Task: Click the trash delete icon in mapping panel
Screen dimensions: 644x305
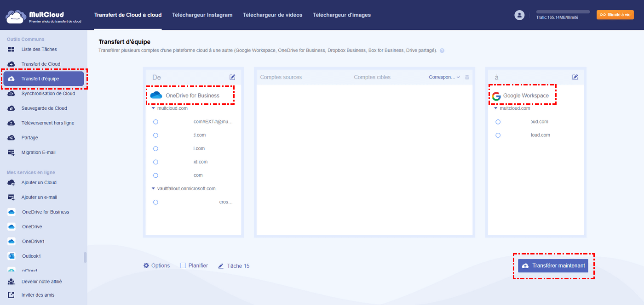Action: click(467, 77)
